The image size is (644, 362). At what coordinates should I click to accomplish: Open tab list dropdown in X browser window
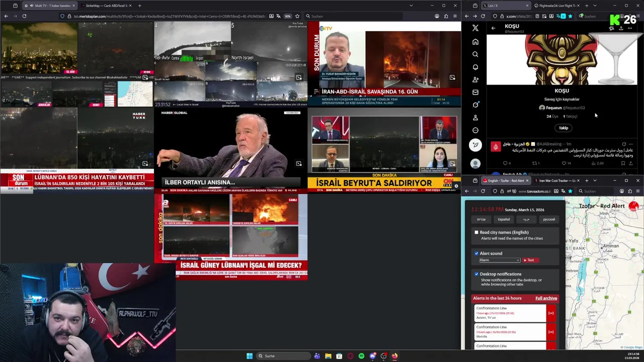(x=595, y=6)
